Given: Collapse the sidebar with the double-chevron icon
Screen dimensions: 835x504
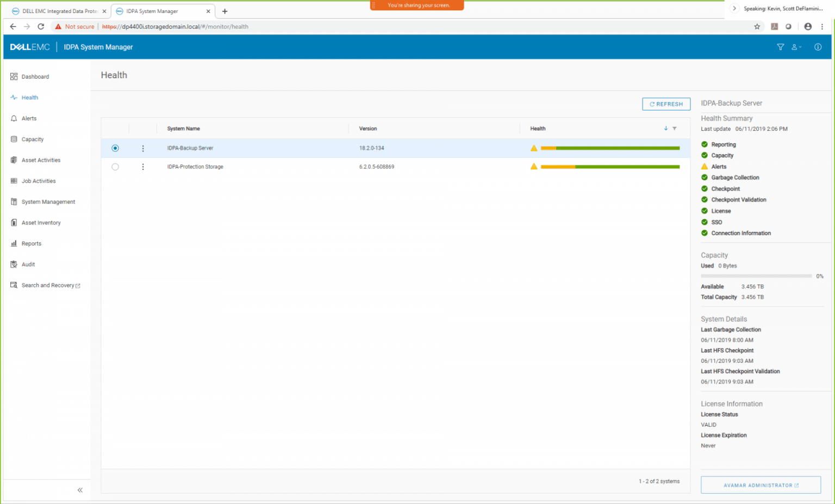Looking at the screenshot, I should tap(80, 490).
